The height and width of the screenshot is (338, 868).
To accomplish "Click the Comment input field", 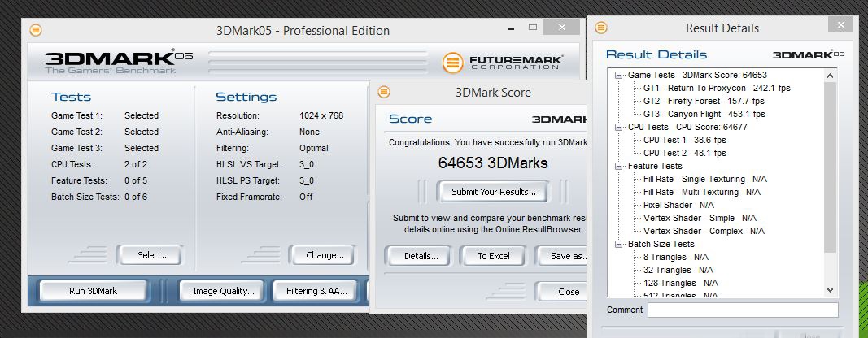I will point(743,310).
